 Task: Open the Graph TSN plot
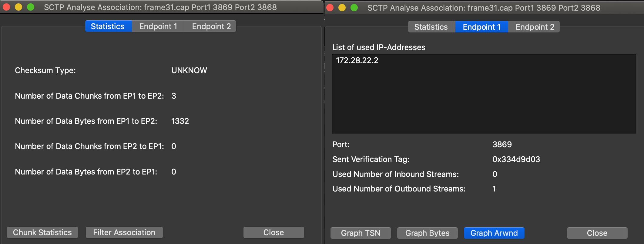(361, 233)
